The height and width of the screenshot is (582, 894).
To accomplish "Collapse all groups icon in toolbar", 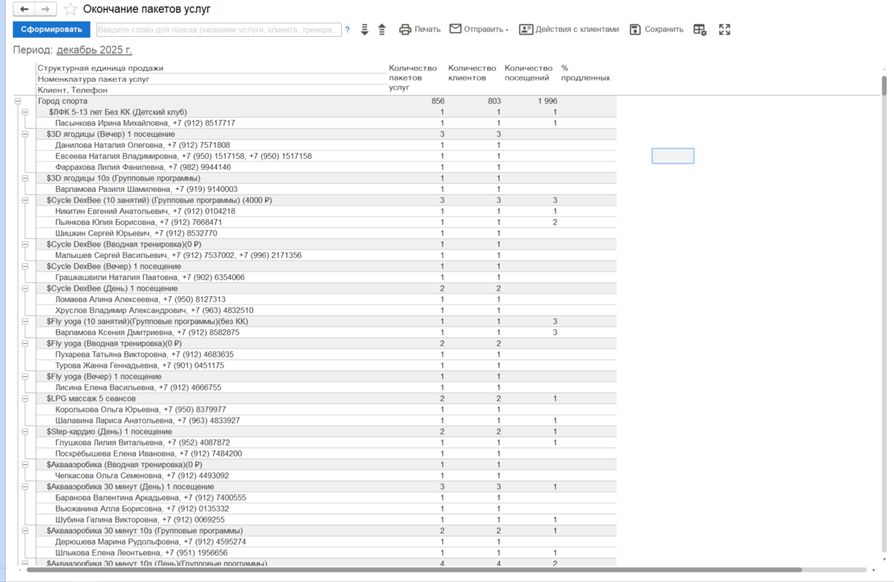I will [382, 30].
